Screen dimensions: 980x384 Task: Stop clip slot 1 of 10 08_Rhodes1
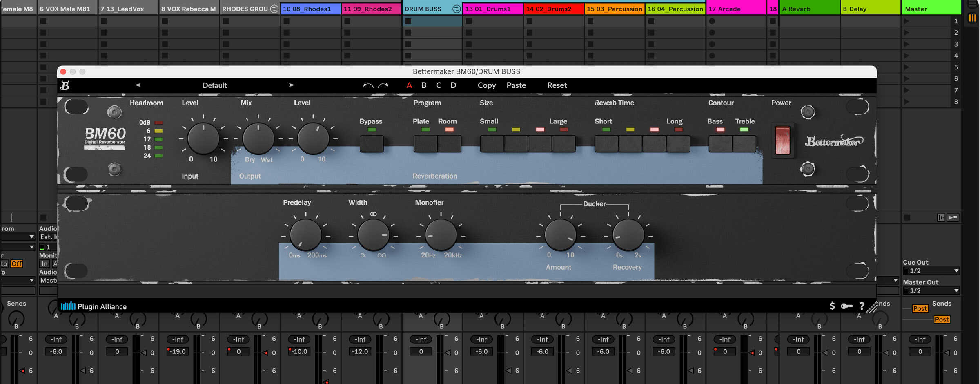tap(286, 21)
